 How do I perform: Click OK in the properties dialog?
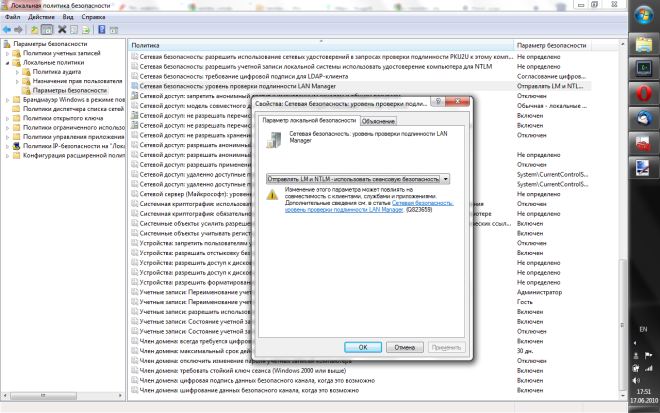click(363, 347)
